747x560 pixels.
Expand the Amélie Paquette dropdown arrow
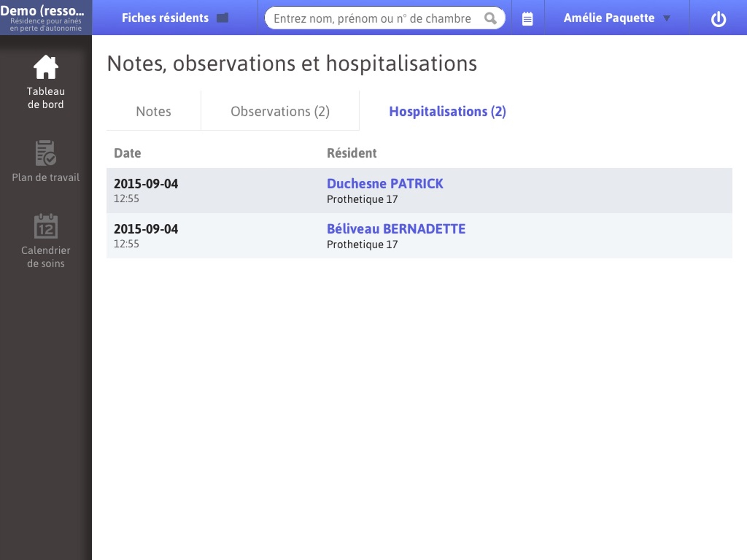point(666,18)
